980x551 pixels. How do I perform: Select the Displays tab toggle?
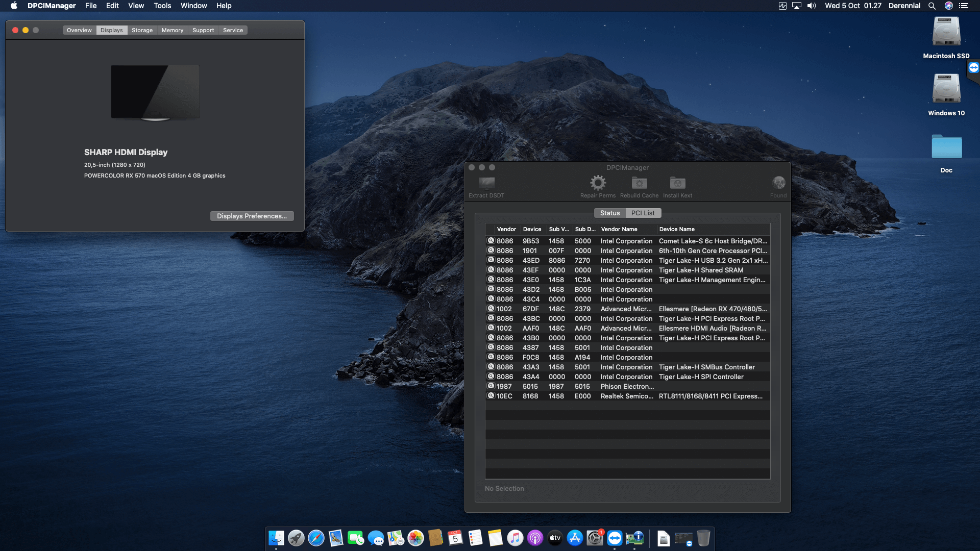coord(111,30)
